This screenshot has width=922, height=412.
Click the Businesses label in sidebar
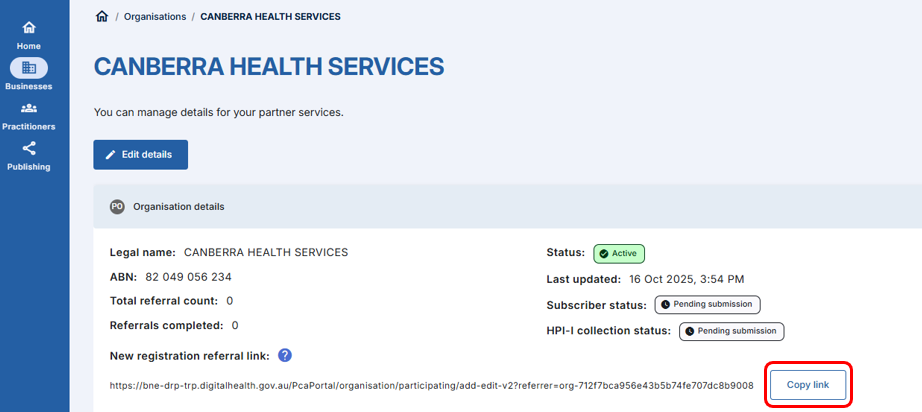(29, 86)
